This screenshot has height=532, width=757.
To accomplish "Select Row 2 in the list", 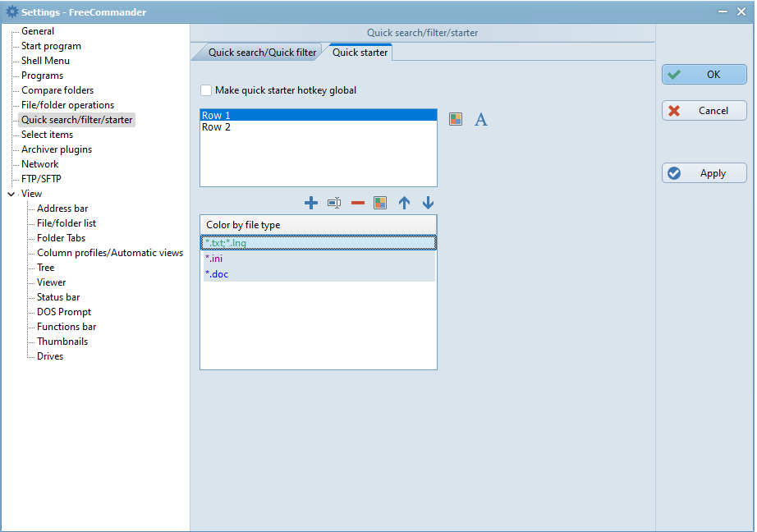I will [319, 127].
